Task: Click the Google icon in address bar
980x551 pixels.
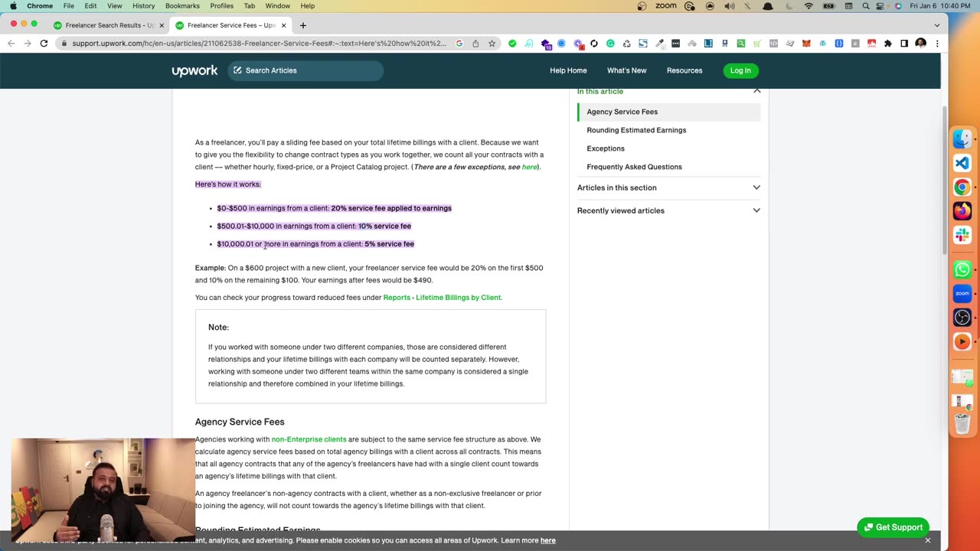Action: pyautogui.click(x=459, y=44)
